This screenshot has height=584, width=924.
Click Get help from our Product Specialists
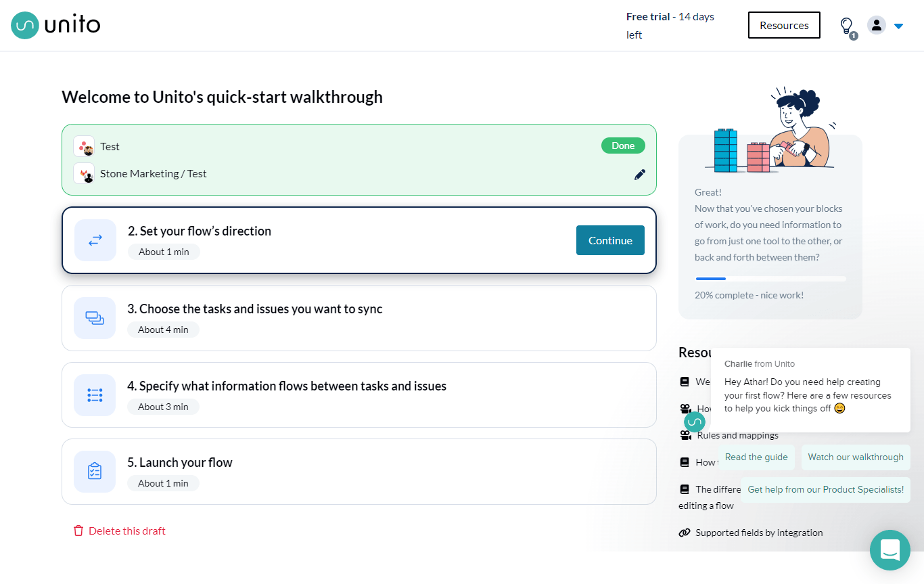[x=825, y=489]
